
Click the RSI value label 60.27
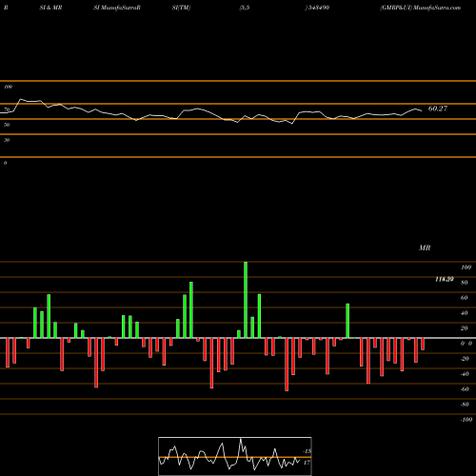(x=438, y=109)
